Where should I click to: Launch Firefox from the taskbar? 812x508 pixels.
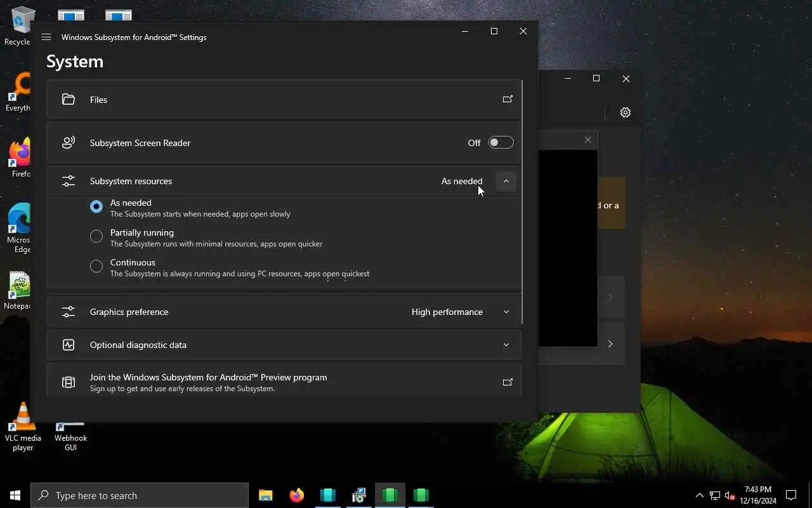297,495
